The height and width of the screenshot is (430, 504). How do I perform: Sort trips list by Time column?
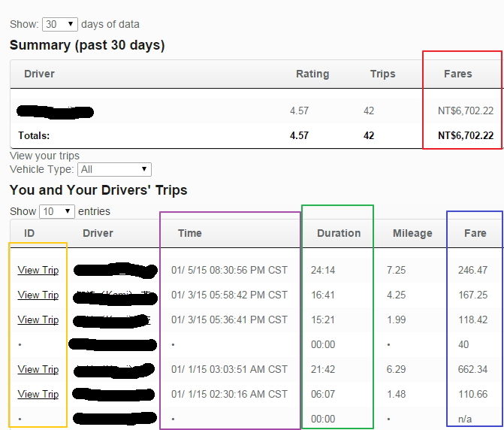[x=189, y=233]
